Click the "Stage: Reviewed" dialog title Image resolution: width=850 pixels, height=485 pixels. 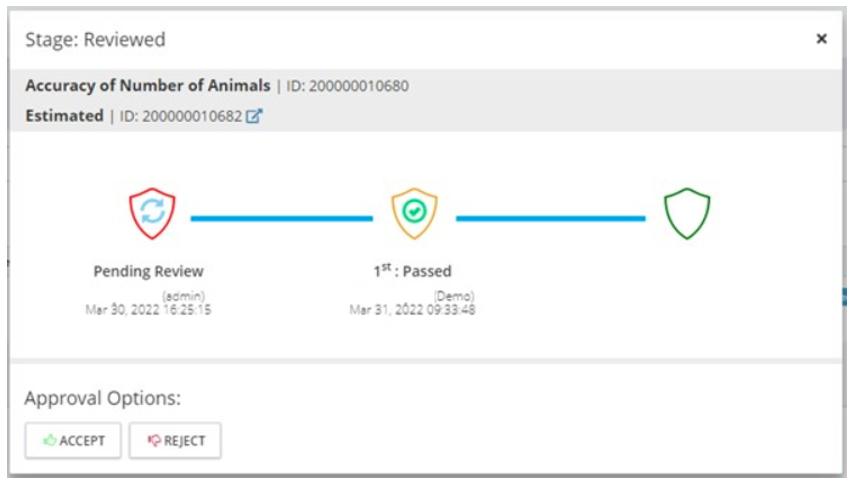coord(95,40)
